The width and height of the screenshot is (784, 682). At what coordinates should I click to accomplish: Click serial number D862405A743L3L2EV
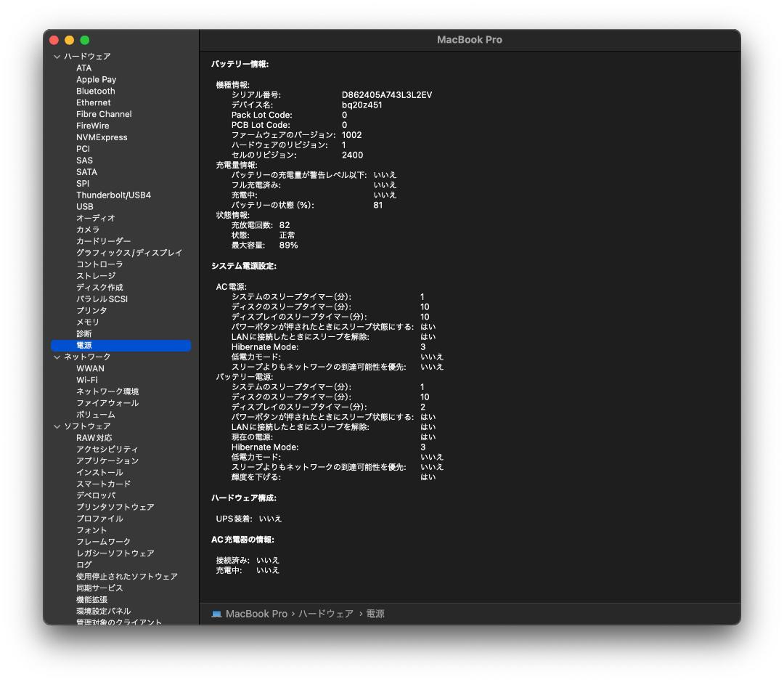(x=387, y=94)
